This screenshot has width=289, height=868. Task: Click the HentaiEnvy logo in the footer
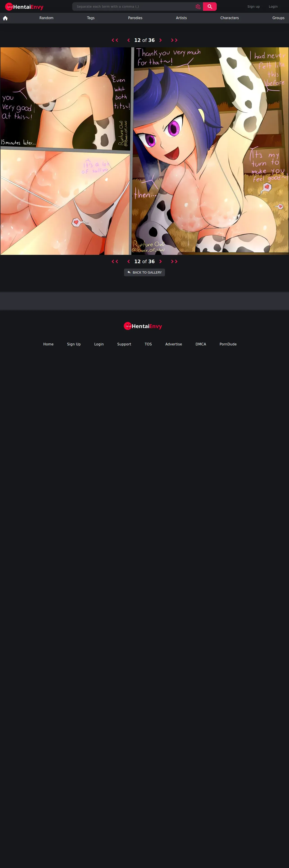[143, 326]
